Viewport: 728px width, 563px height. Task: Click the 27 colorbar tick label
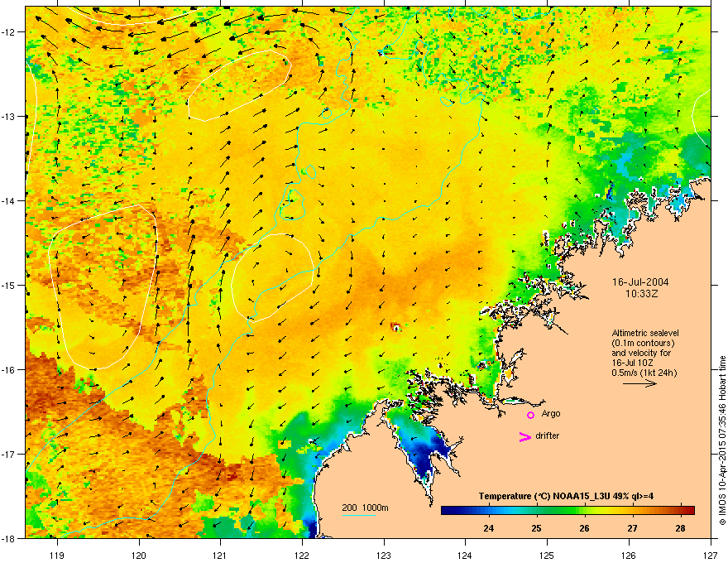click(632, 528)
